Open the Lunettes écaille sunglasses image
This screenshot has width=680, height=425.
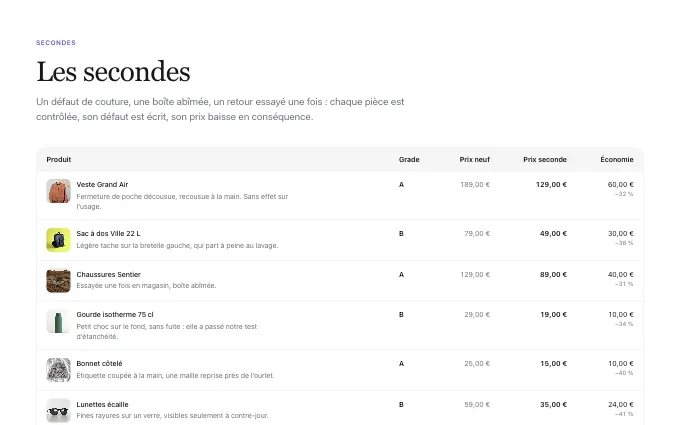59,411
